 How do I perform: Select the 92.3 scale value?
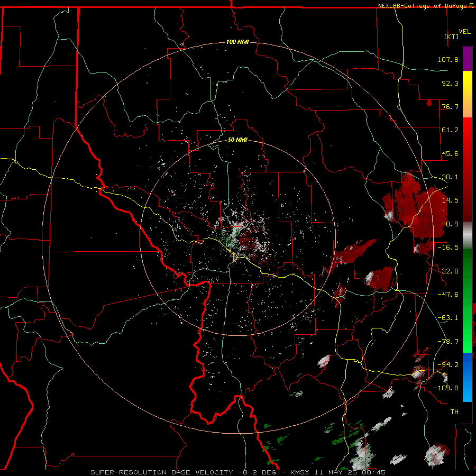450,83
